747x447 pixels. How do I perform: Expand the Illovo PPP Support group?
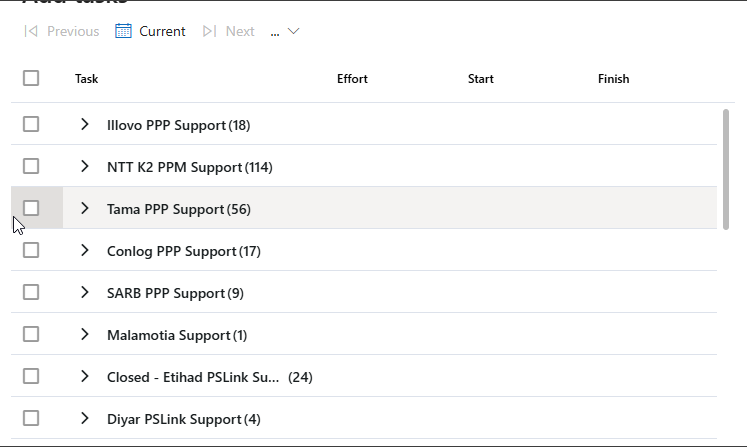click(x=85, y=124)
